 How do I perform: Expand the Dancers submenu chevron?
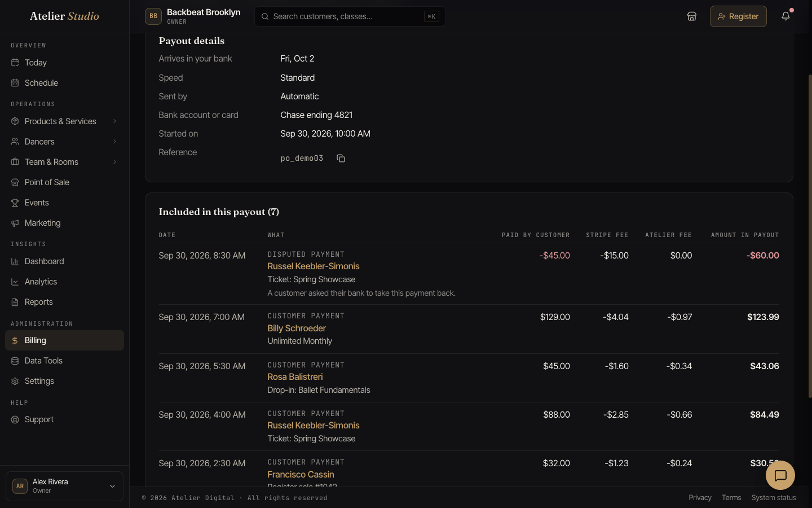115,142
